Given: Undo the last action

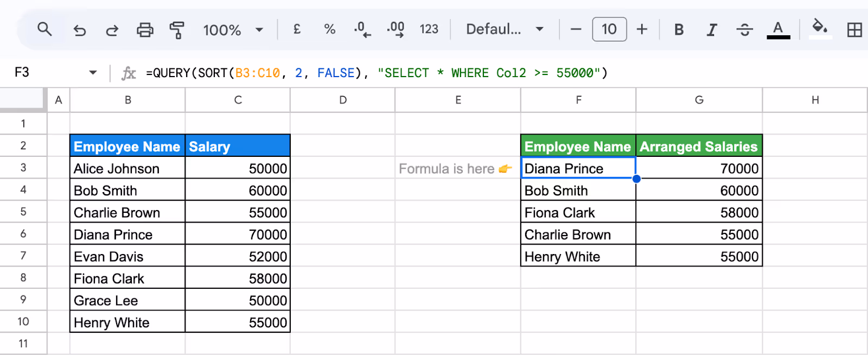Looking at the screenshot, I should coord(80,30).
